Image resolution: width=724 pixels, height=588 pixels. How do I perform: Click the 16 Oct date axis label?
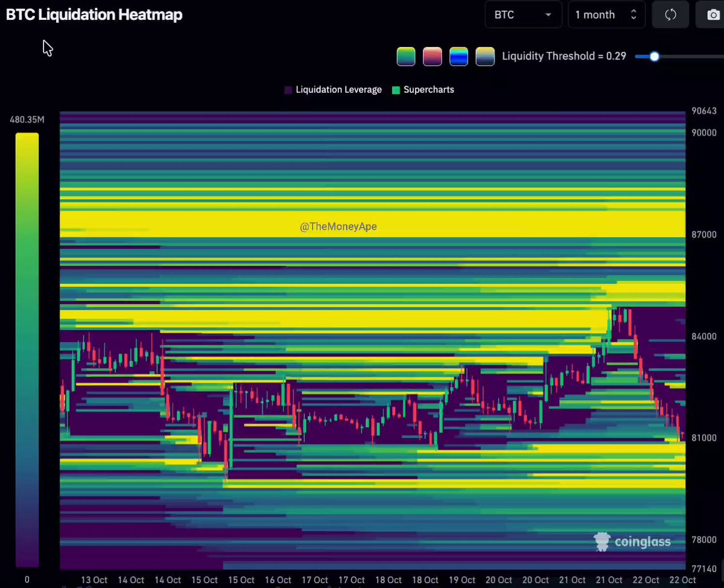(279, 580)
